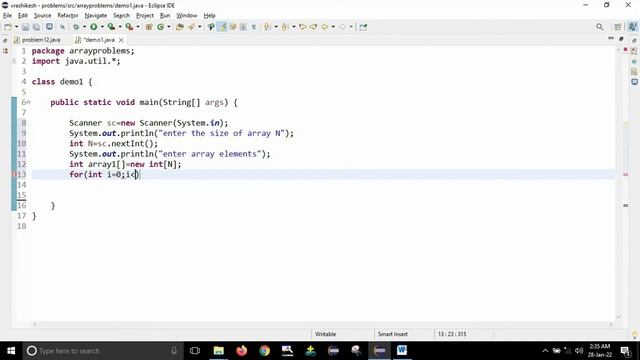
Task: Select the Java perspective button
Action: click(632, 27)
